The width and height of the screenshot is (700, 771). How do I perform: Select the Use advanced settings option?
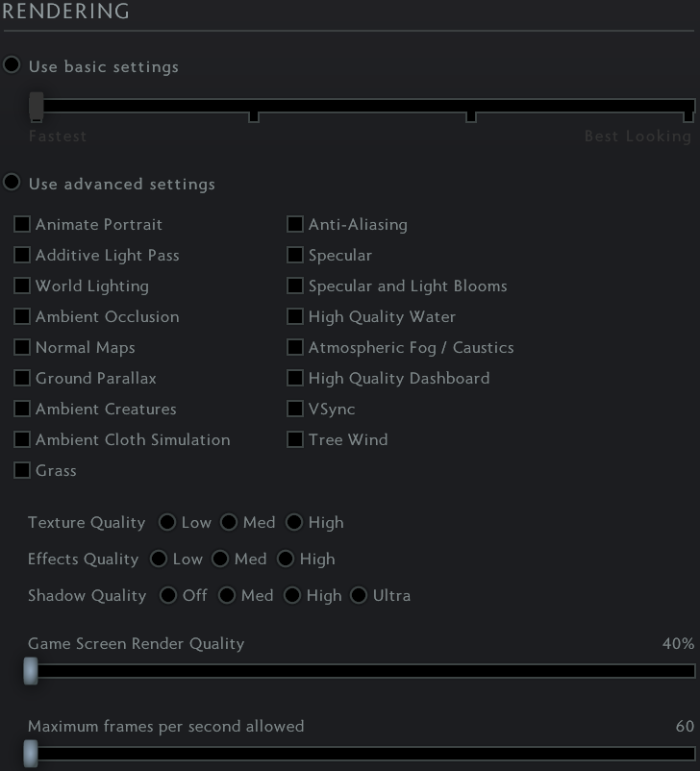click(12, 183)
